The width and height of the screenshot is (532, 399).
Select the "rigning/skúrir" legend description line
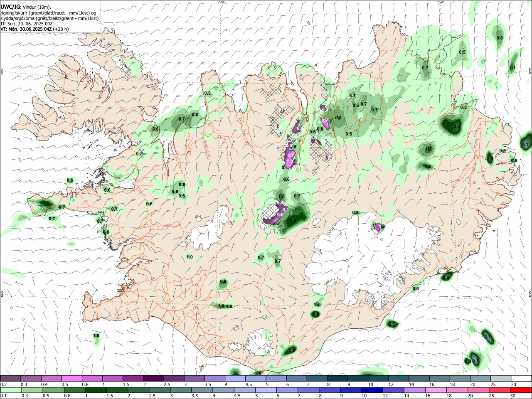tap(48, 13)
